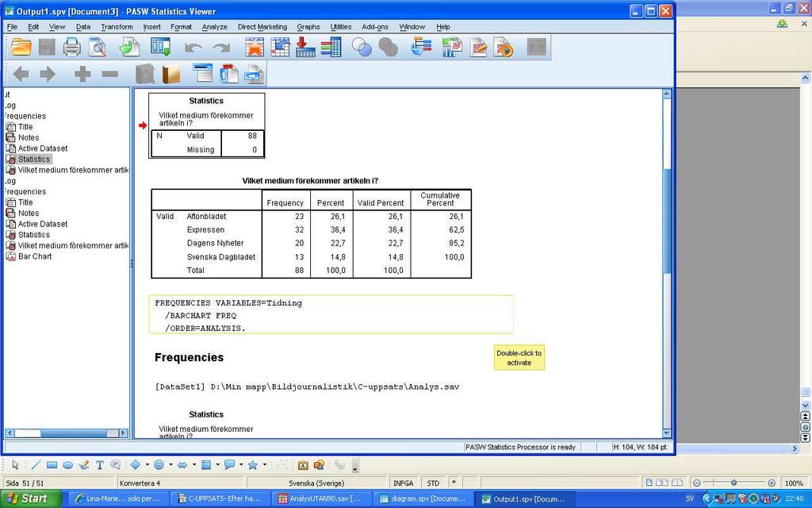
Task: Click Select last output tree icon
Action: [x=422, y=47]
